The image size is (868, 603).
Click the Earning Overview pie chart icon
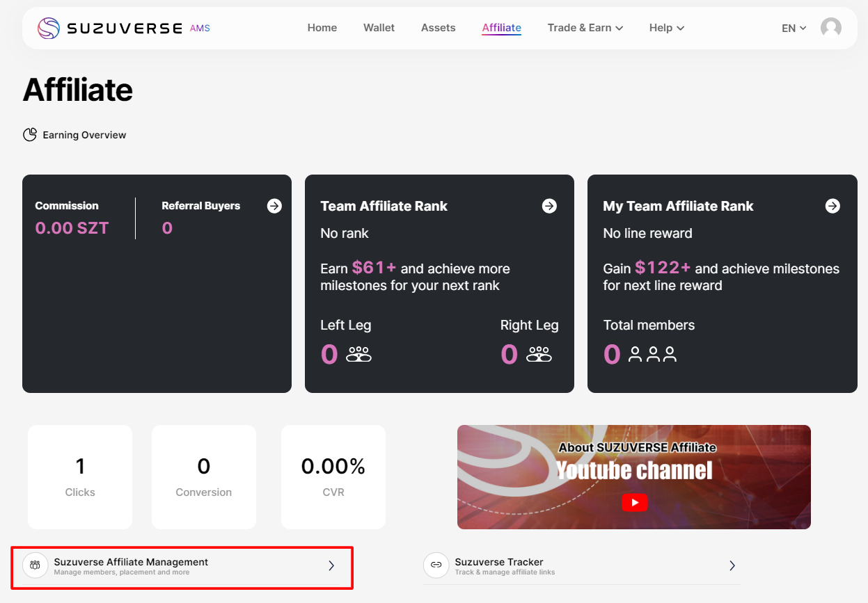pos(30,135)
